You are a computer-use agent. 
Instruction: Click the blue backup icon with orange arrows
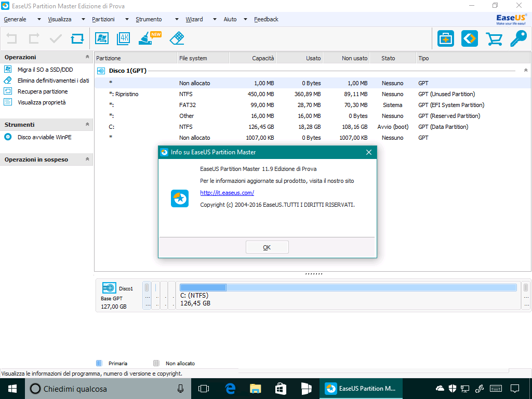[x=470, y=38]
